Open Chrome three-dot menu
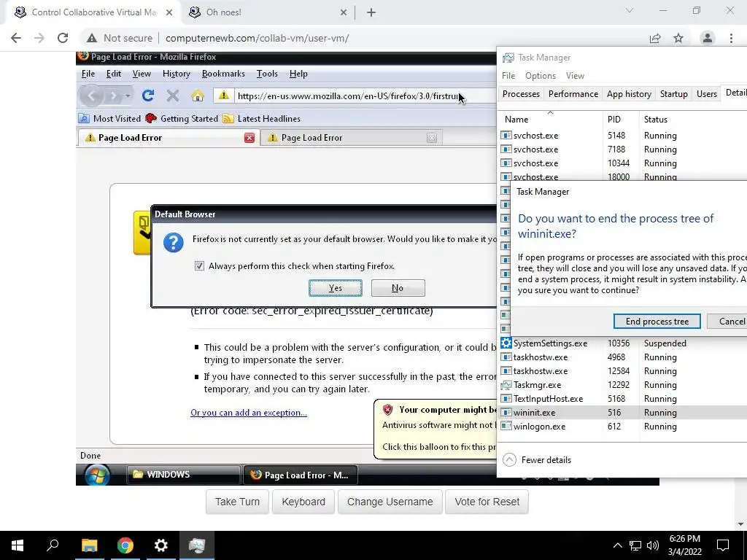Image resolution: width=747 pixels, height=560 pixels. tap(731, 38)
